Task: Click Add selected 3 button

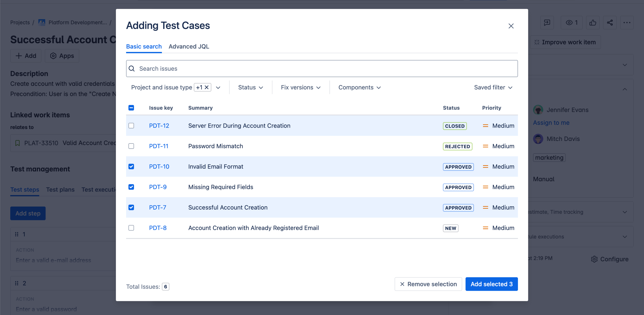Action: (491, 284)
